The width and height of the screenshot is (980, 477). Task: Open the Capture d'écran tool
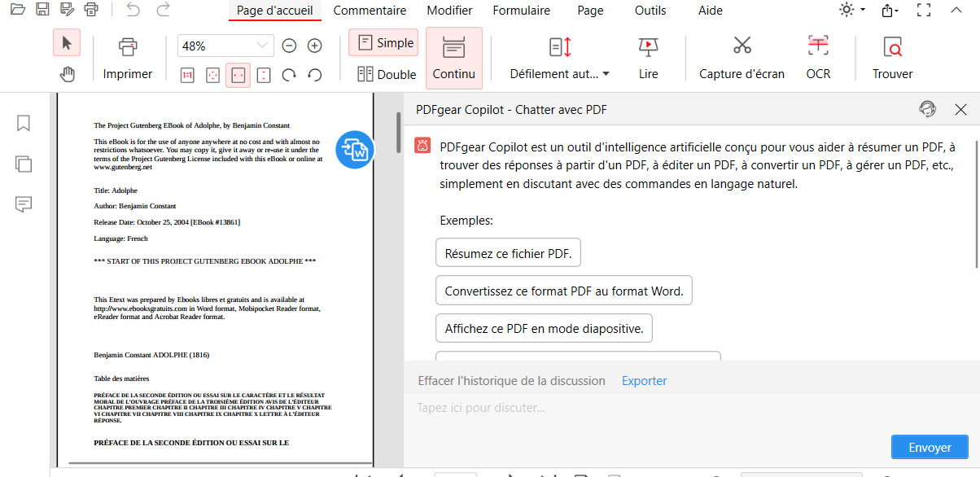point(741,55)
